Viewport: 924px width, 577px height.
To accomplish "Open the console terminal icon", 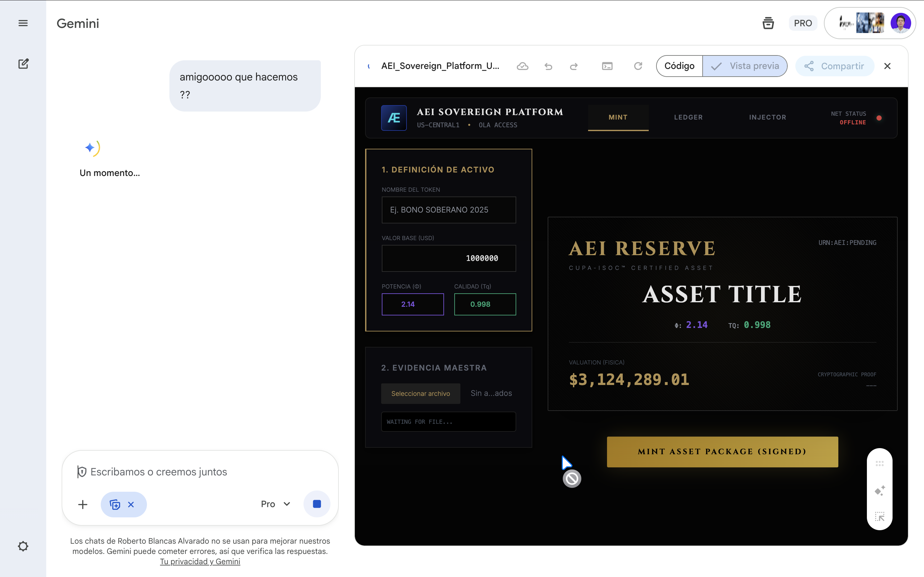I will tap(607, 66).
